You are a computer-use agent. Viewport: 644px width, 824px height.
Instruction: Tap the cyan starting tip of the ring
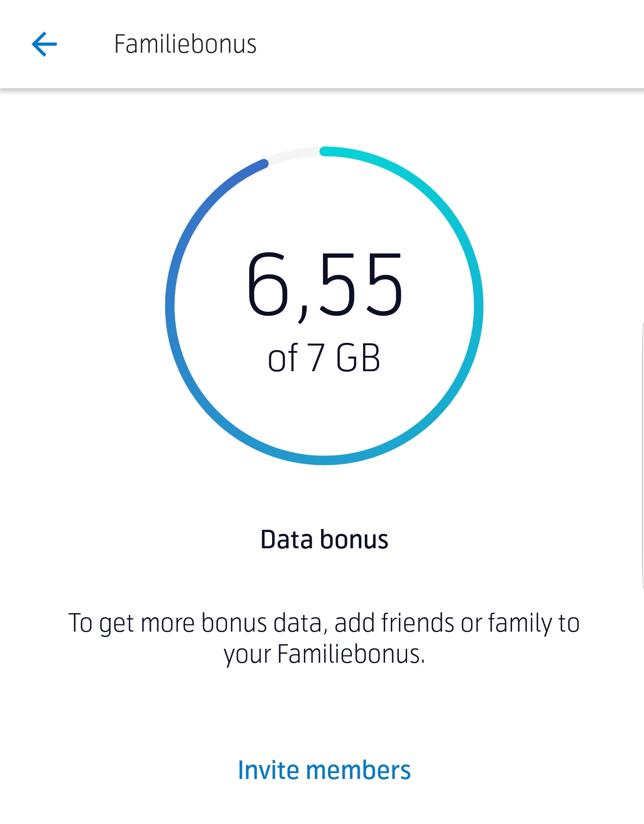point(325,151)
